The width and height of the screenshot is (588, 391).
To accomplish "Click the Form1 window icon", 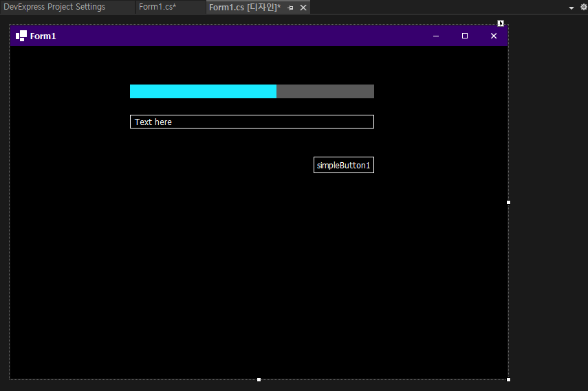I will coord(21,36).
